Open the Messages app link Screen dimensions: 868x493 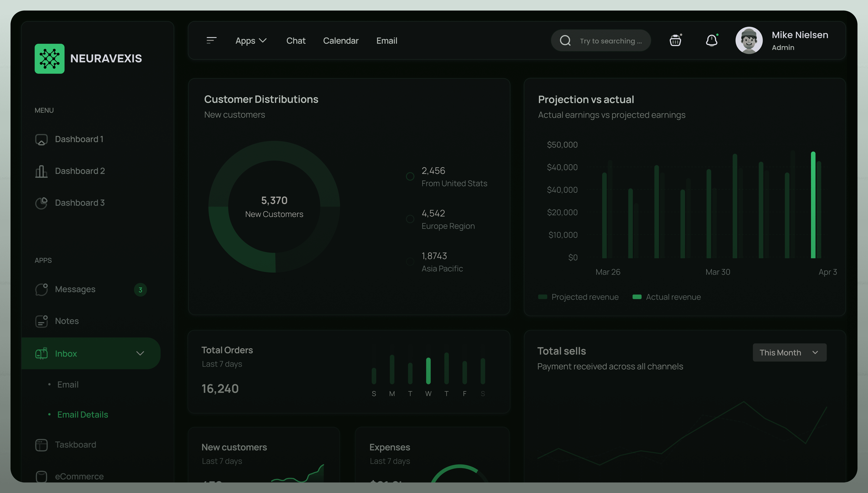(x=75, y=289)
